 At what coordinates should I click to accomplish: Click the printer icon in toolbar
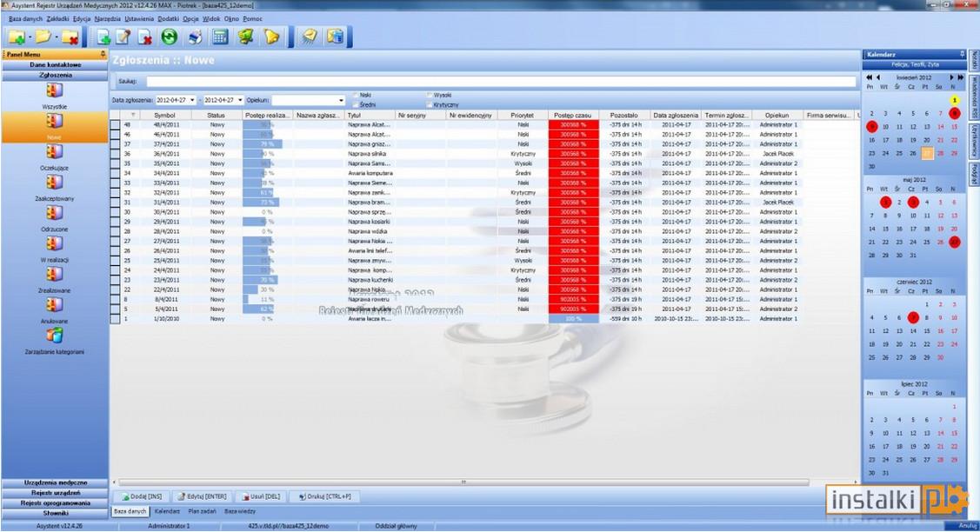pos(195,37)
